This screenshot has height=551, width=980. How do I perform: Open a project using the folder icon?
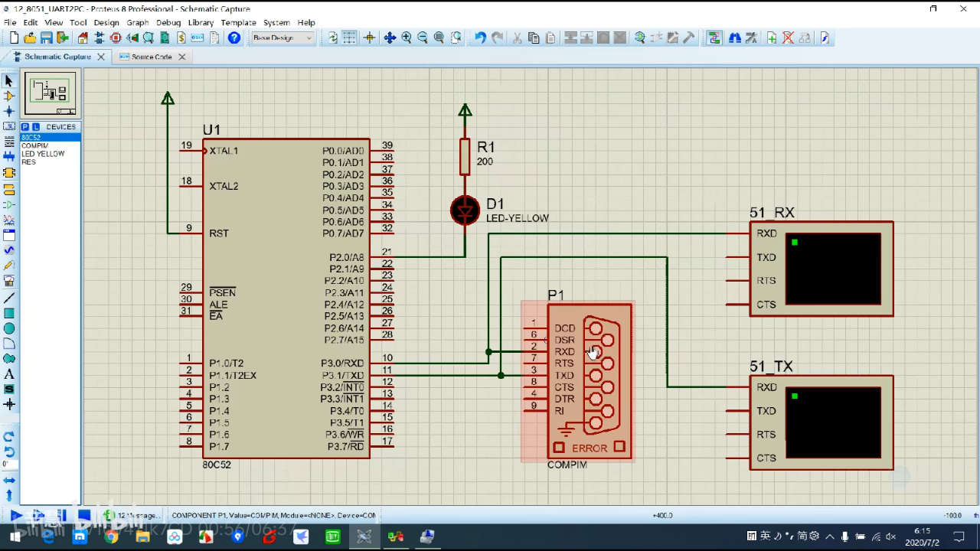(x=29, y=37)
